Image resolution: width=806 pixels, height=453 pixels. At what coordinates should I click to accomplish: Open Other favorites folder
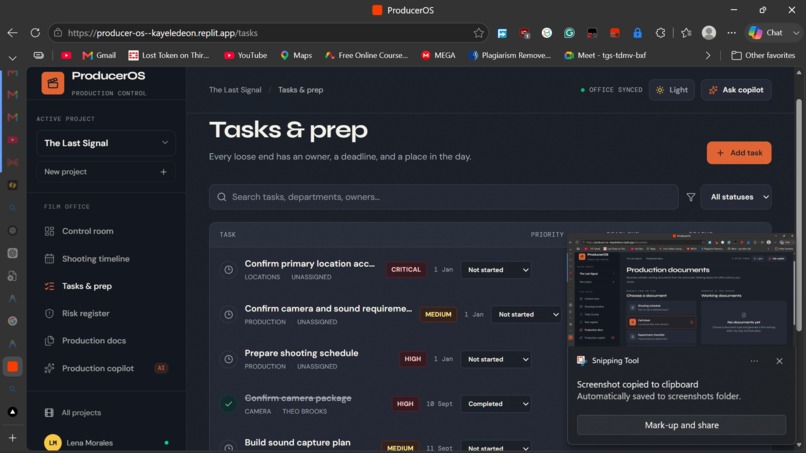coord(763,55)
